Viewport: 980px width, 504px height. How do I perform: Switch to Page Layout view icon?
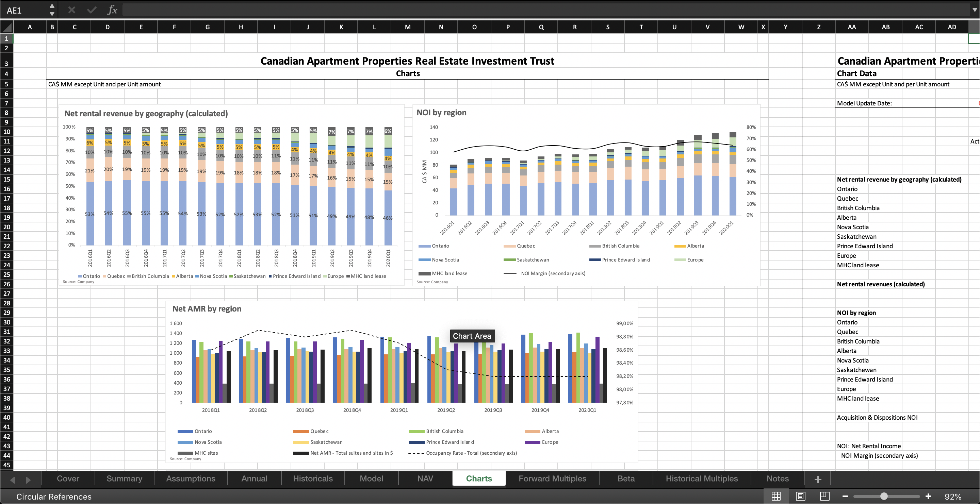pos(800,496)
